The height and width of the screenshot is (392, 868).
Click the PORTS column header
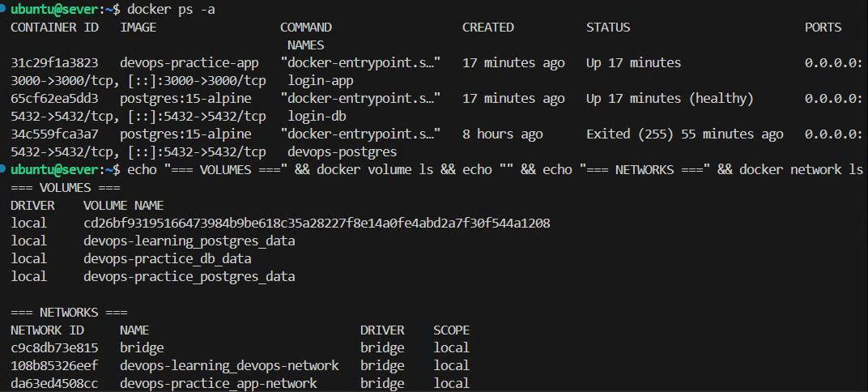point(823,27)
